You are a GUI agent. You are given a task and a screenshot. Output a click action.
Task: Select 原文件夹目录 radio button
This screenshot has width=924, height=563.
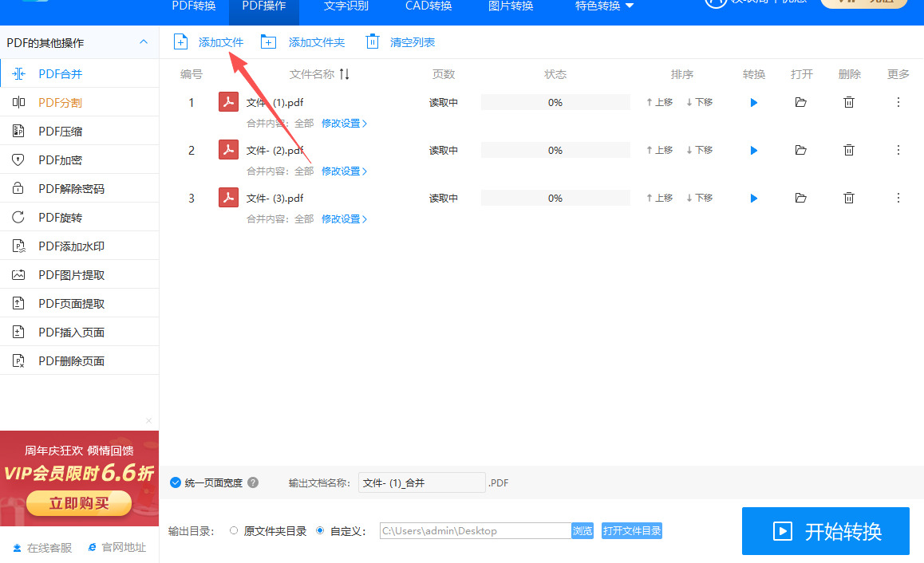pos(234,530)
